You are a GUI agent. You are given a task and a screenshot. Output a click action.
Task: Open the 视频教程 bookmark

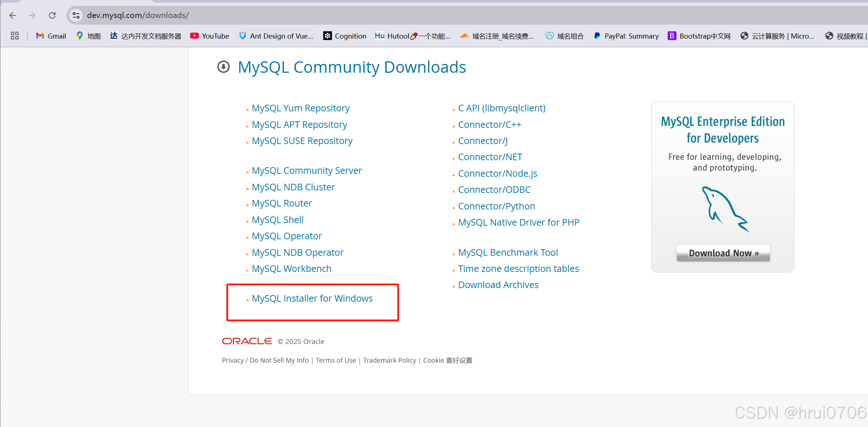(x=846, y=36)
